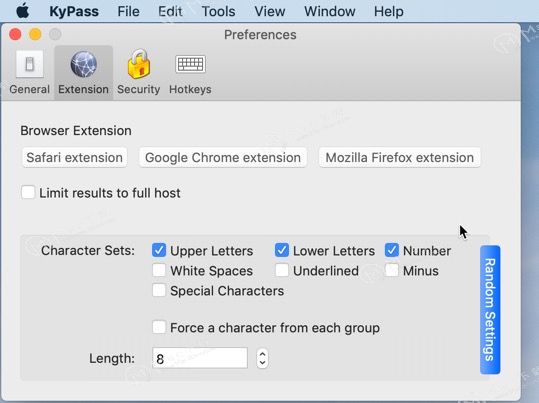
Task: Switch to Hotkeys keyboard pane
Action: click(190, 73)
